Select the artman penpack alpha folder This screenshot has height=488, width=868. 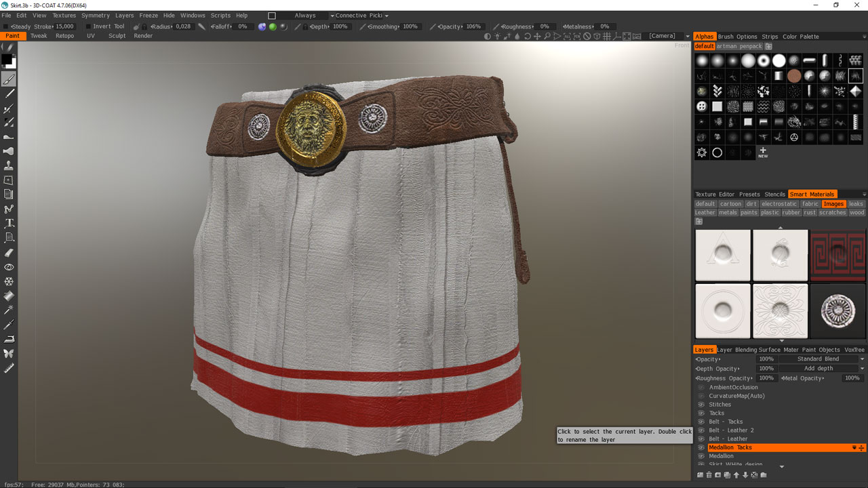[739, 46]
